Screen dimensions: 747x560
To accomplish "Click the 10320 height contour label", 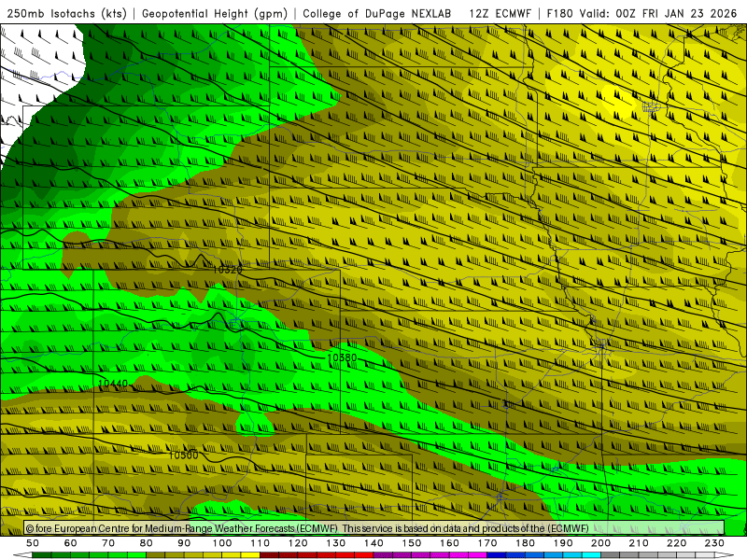I will pyautogui.click(x=227, y=270).
